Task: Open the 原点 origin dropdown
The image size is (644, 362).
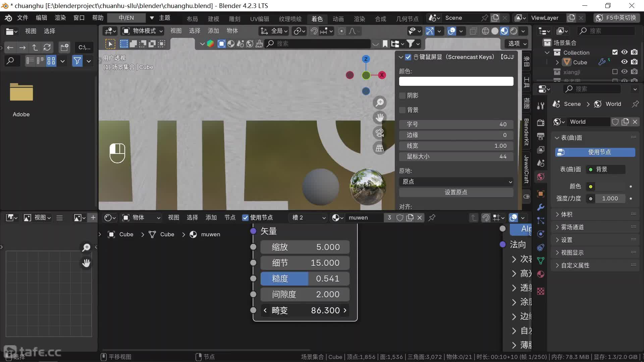Action: click(x=456, y=182)
